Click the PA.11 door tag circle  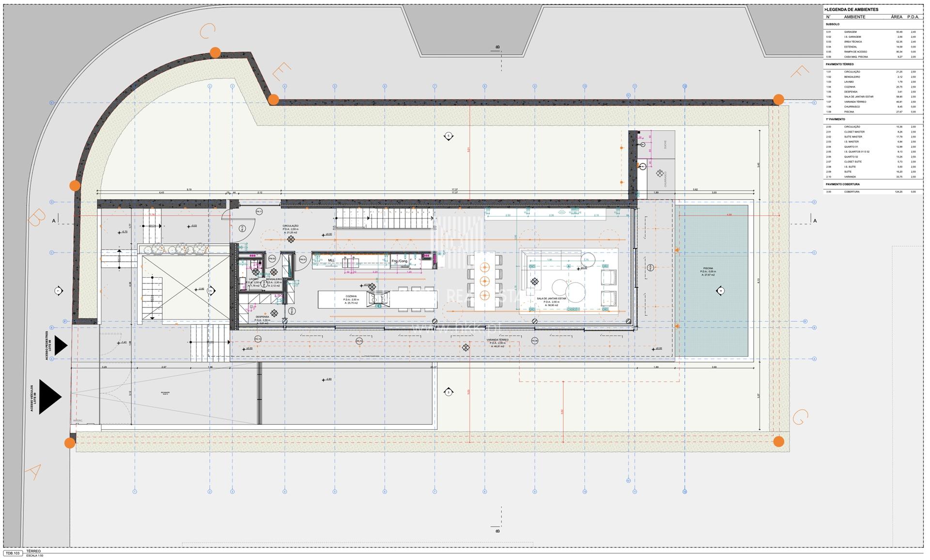tap(259, 212)
